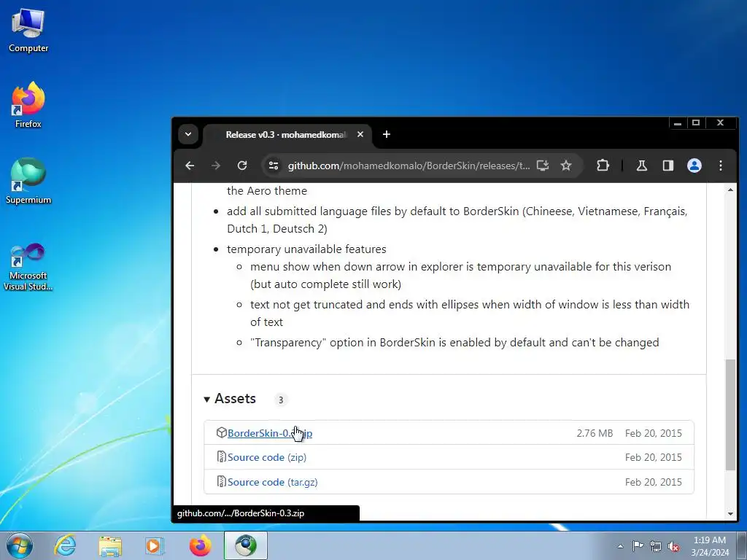
Task: Click the zip file icon beside Source code (zip)
Action: point(222,456)
